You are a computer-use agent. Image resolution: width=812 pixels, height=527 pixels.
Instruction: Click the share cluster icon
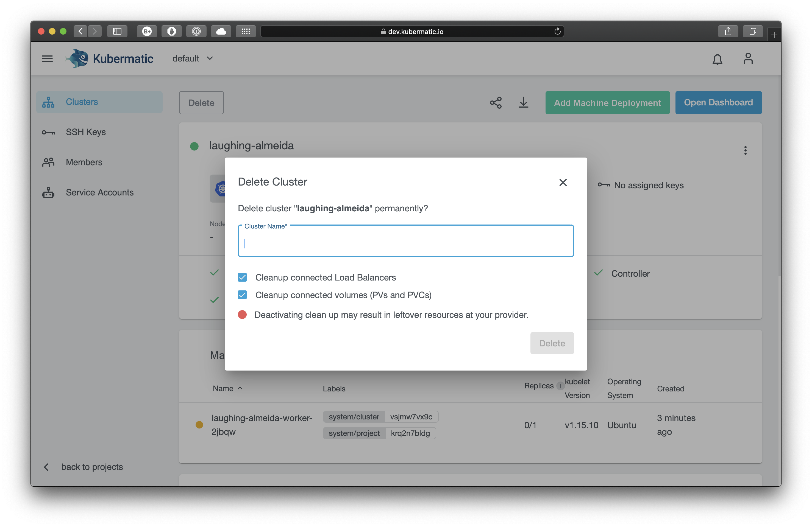pos(495,103)
